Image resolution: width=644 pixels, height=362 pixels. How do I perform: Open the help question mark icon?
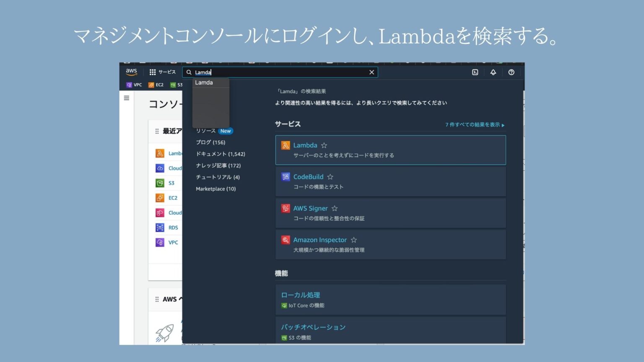coord(511,72)
